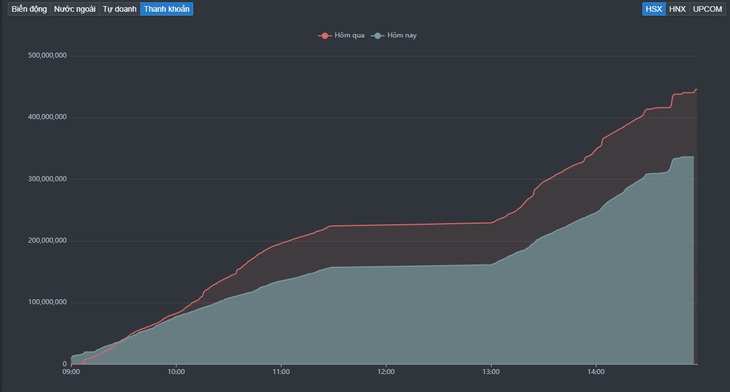Click the 300,000,000 y-axis label
Screen dimensions: 730x392
(x=47, y=179)
